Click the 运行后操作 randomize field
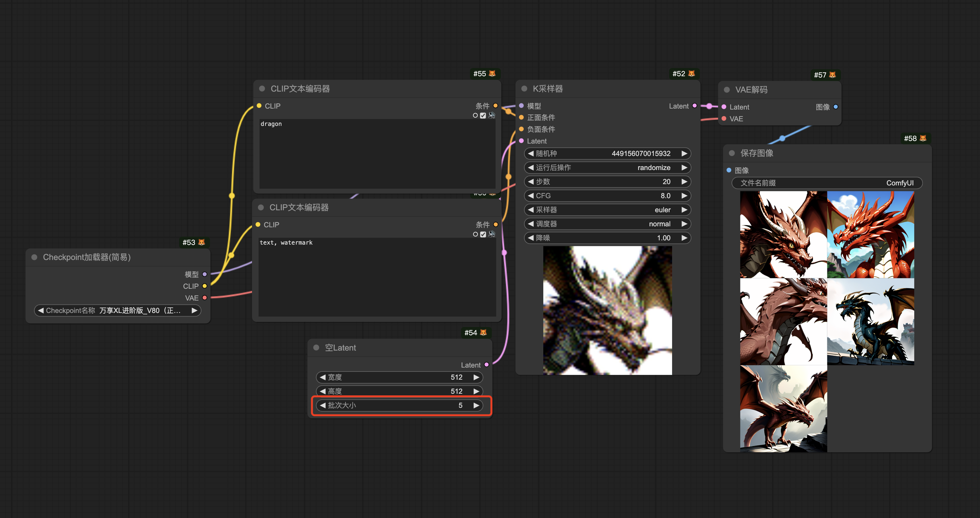 point(607,167)
